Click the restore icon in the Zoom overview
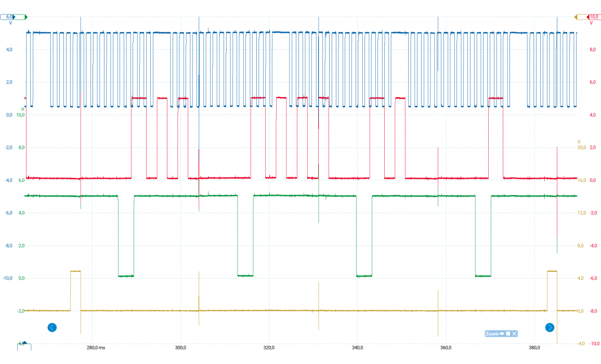Viewport: 601px width, 364px height. coord(508,334)
